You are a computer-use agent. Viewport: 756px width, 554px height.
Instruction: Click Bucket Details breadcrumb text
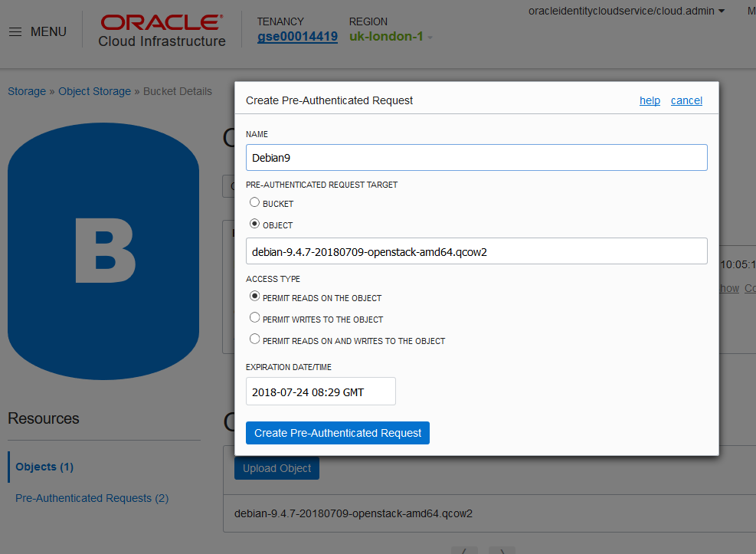(x=178, y=91)
